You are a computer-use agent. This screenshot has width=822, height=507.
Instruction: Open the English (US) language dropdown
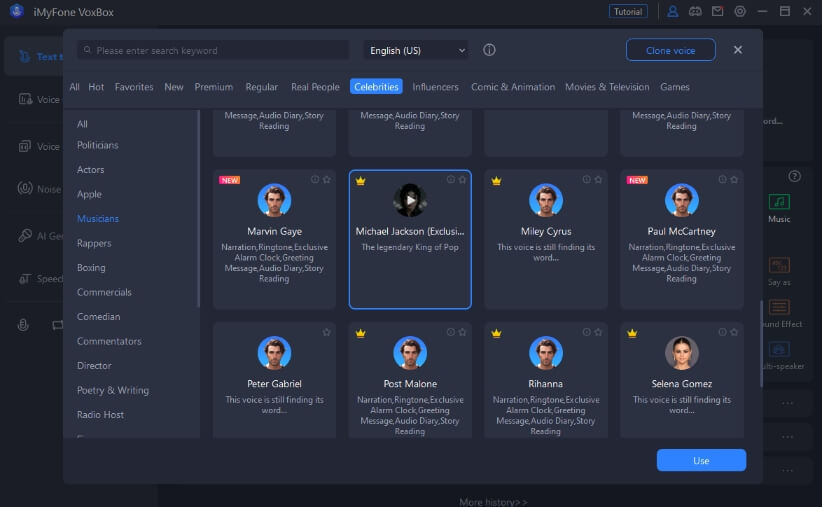416,50
